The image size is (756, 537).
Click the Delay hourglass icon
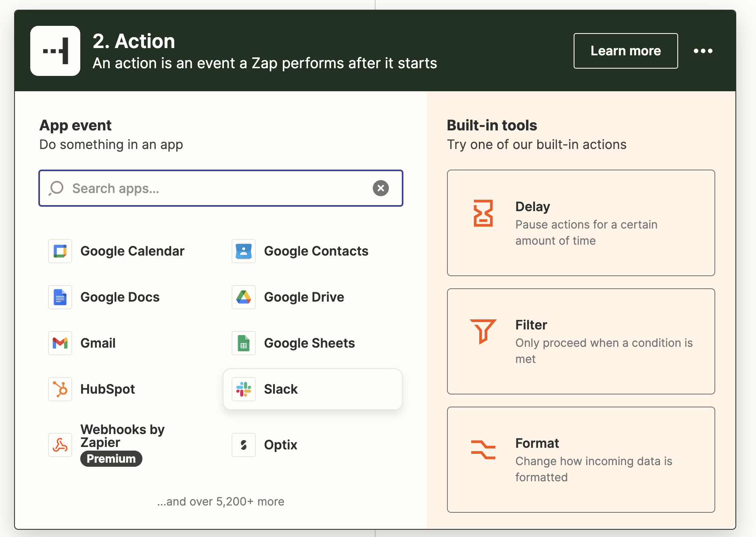click(483, 213)
